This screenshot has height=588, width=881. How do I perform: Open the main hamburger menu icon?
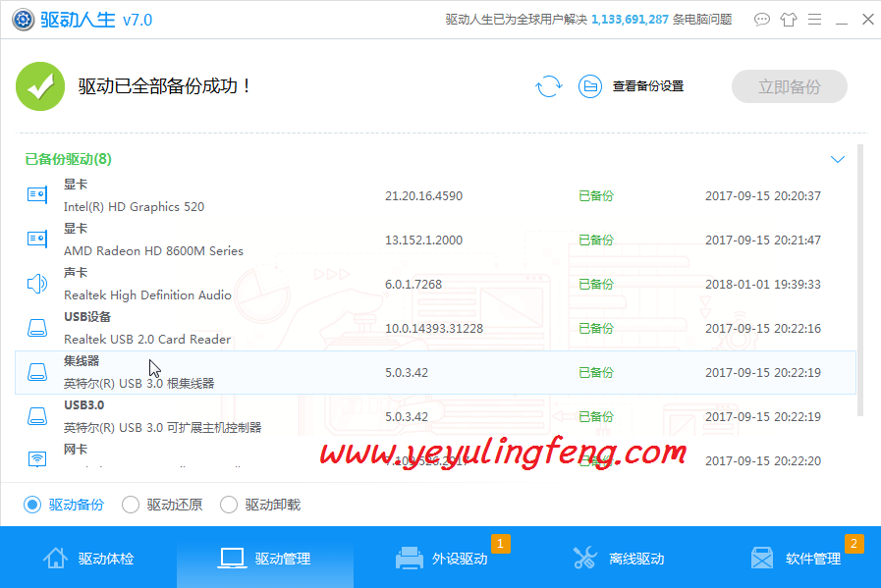tap(814, 20)
